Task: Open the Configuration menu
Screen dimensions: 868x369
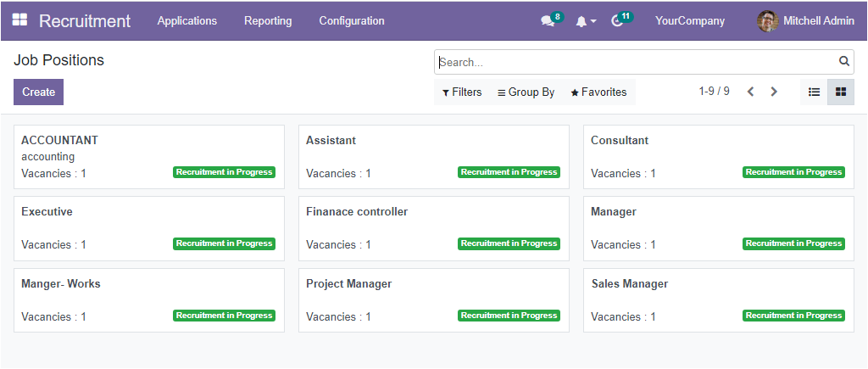Action: (351, 20)
